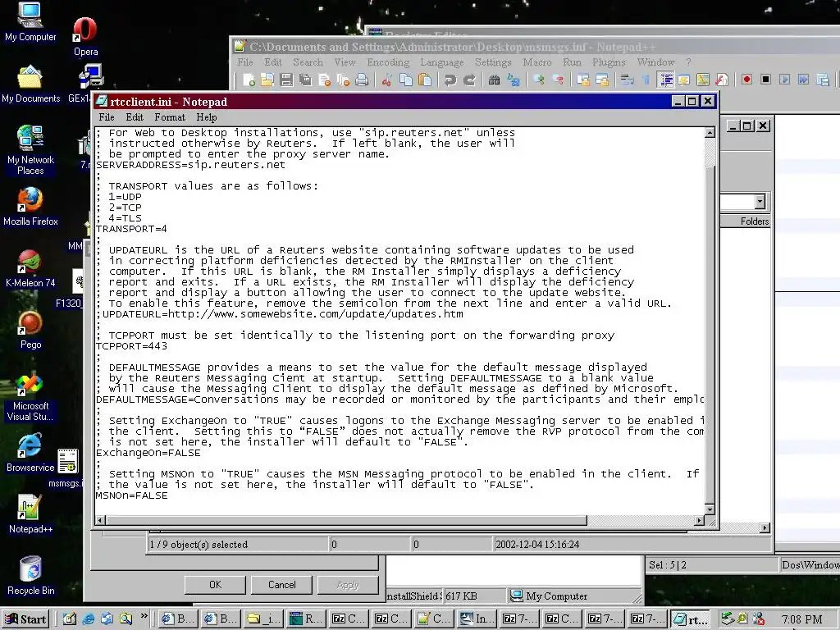Click the Cancel button in the dialog
This screenshot has height=630, width=840.
point(282,584)
